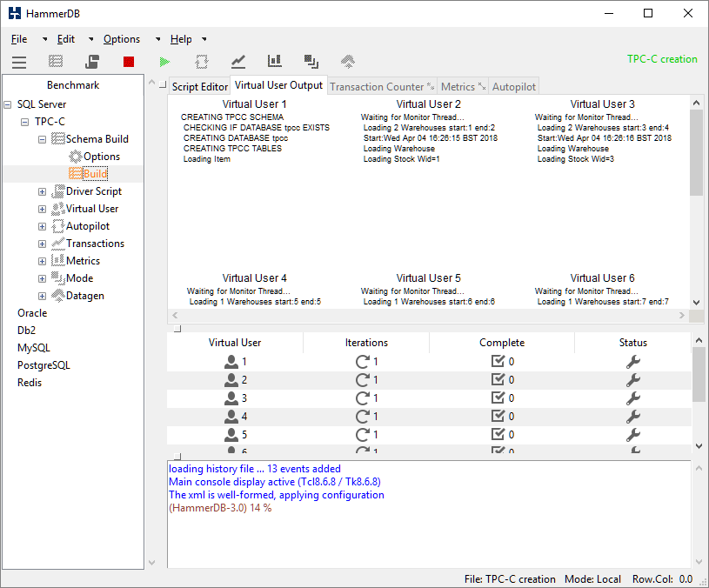Screen dimensions: 709x588
Task: Click the iterations loop icon for user 3
Action: (363, 398)
